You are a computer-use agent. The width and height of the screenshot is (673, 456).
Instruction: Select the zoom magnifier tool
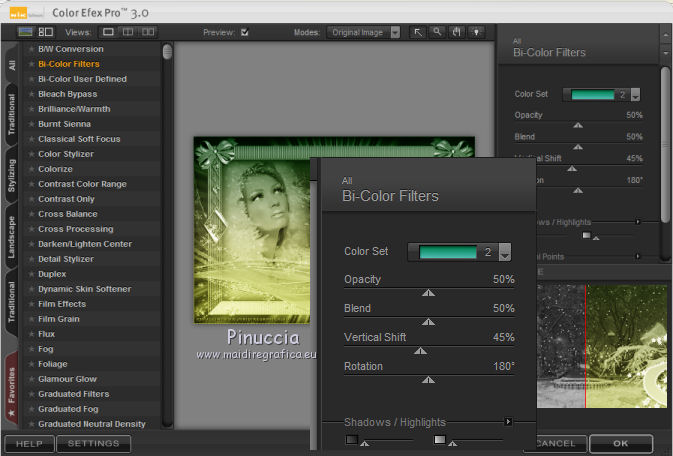pyautogui.click(x=437, y=32)
